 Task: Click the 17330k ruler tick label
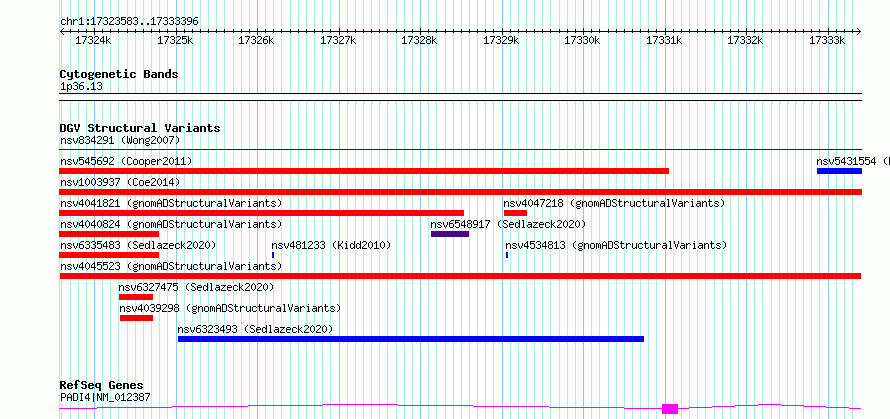coord(582,40)
